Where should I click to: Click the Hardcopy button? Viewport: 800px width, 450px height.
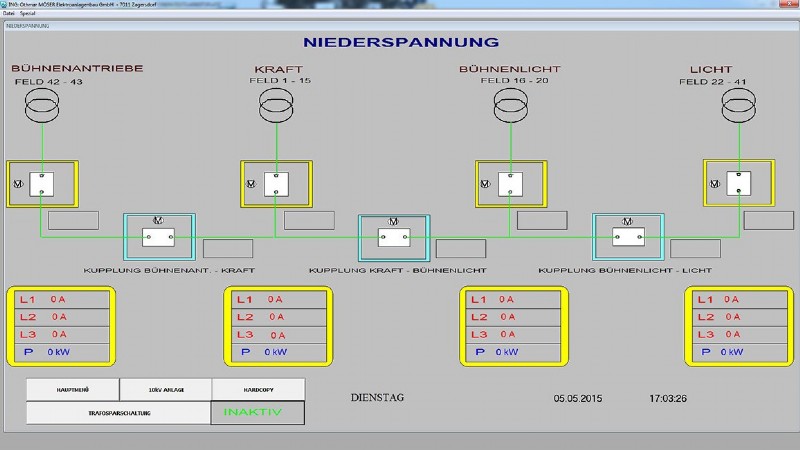[x=257, y=389]
